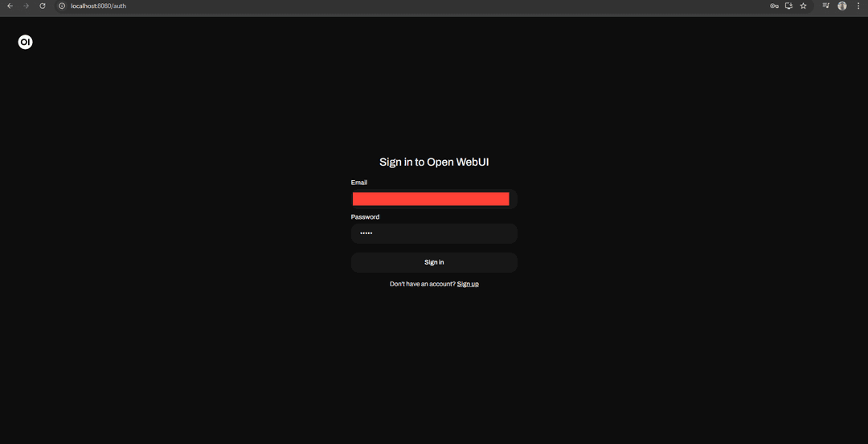Bookmark this page with the star icon

[x=803, y=6]
